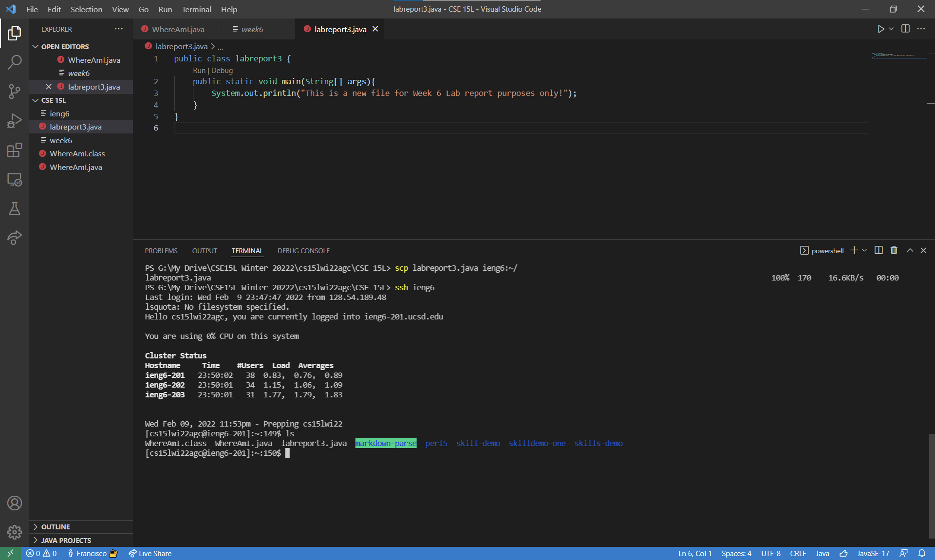Open the Accounts menu icon

(15, 503)
